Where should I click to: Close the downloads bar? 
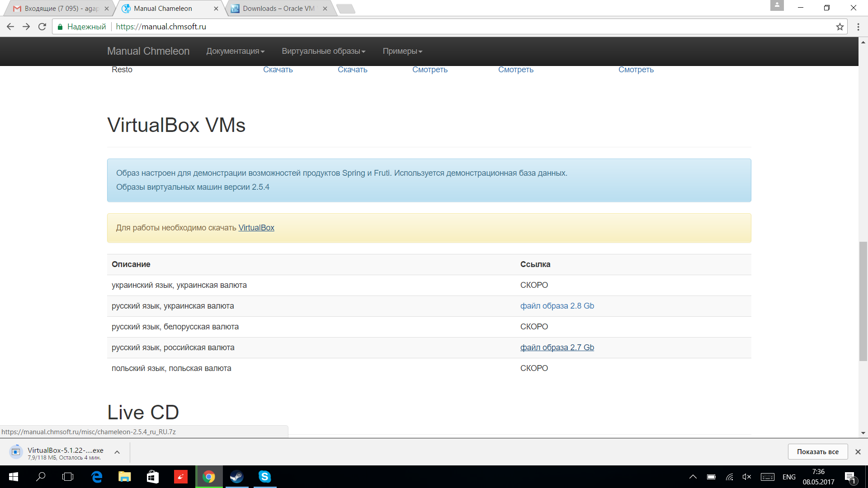pos(858,452)
